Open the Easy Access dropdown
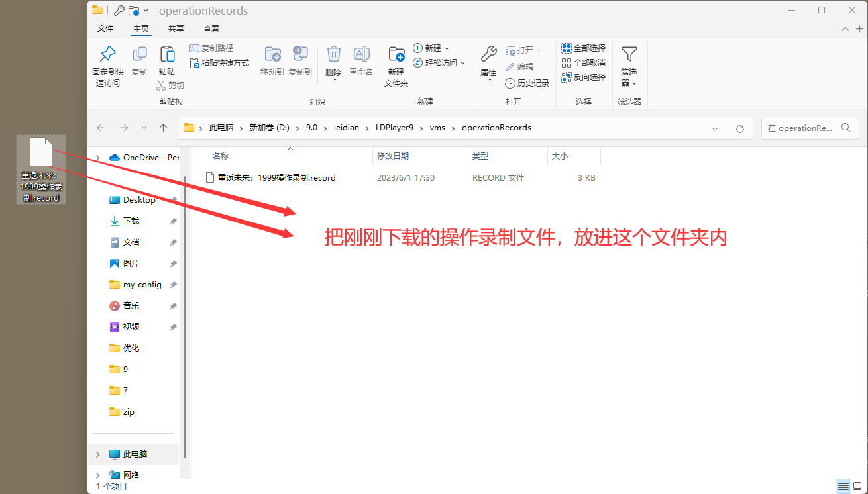This screenshot has height=494, width=868. click(439, 63)
